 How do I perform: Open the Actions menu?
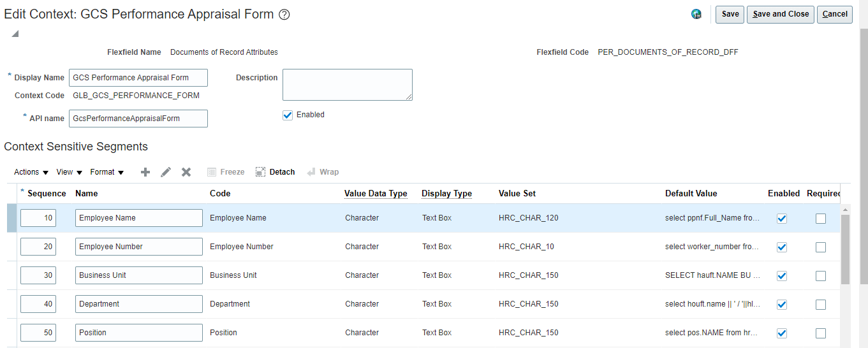pos(31,172)
